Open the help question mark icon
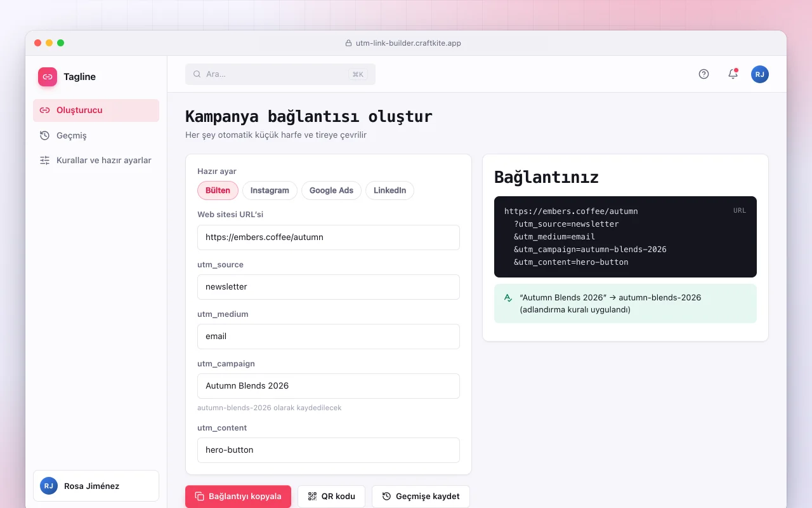The width and height of the screenshot is (812, 508). (x=704, y=74)
